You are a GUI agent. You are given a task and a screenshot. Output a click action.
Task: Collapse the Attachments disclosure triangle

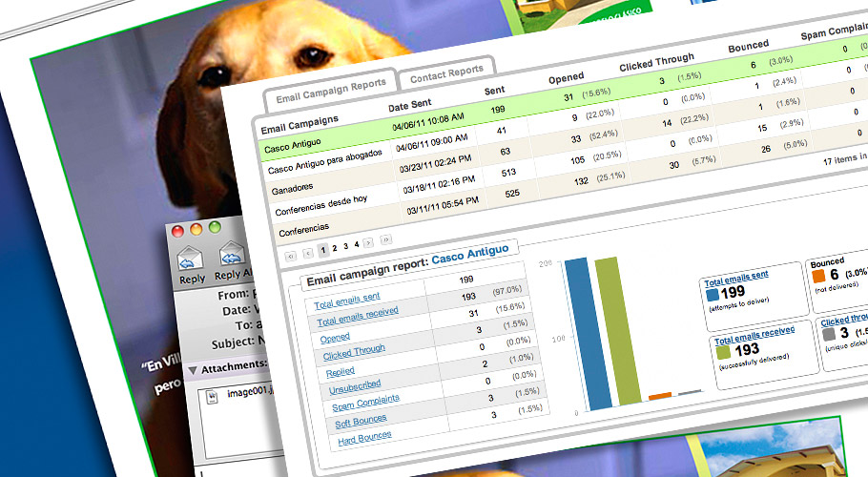[x=193, y=370]
